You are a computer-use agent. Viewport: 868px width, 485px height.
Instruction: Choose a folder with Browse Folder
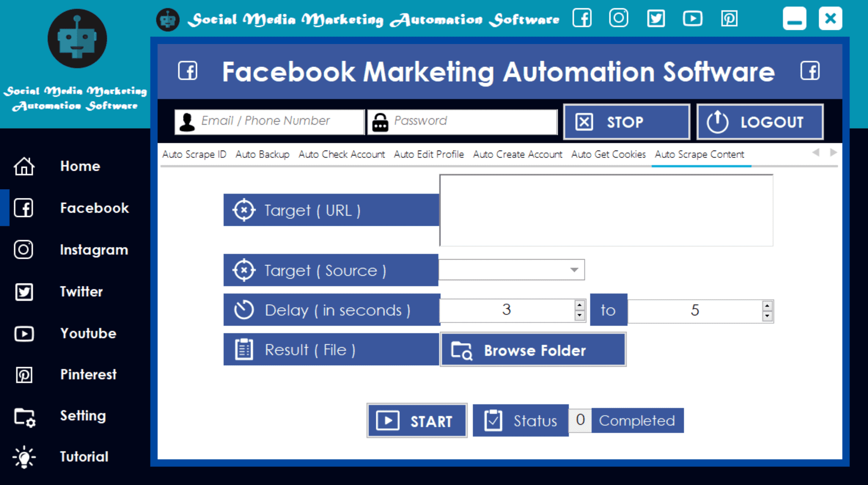click(533, 350)
